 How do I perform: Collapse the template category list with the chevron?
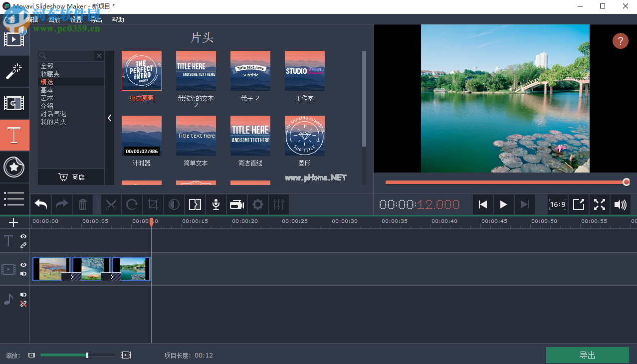click(109, 118)
